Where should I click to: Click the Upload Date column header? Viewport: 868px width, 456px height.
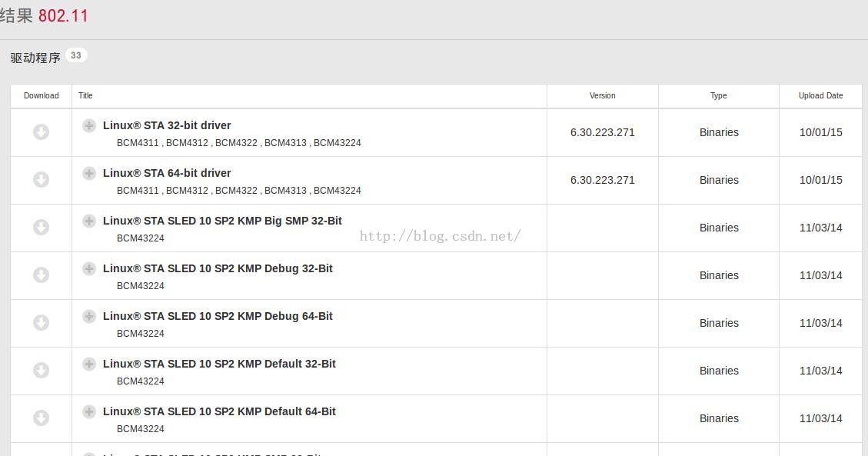820,96
